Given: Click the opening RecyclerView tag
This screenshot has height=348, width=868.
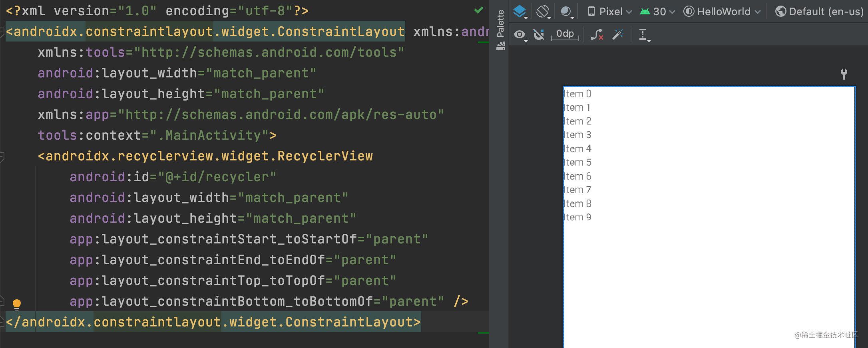Looking at the screenshot, I should pyautogui.click(x=205, y=156).
